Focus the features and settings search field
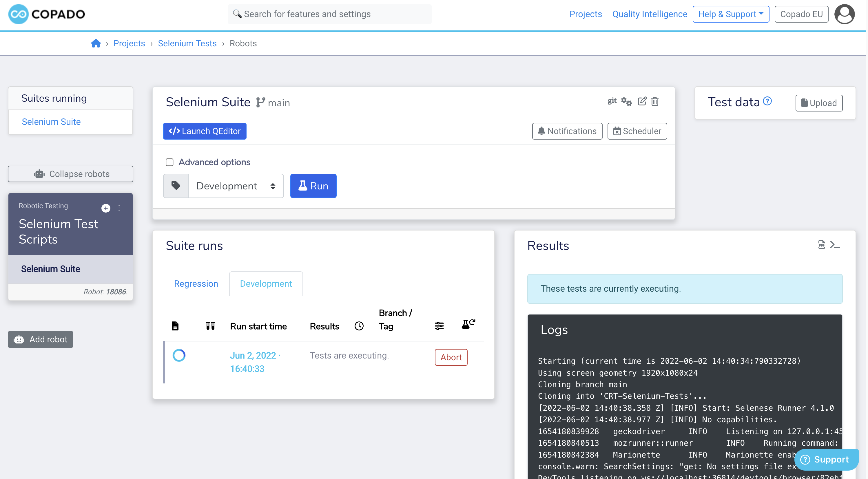 click(329, 14)
